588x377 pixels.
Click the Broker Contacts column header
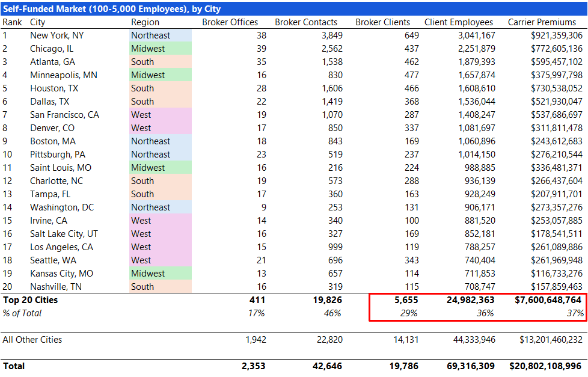point(305,22)
